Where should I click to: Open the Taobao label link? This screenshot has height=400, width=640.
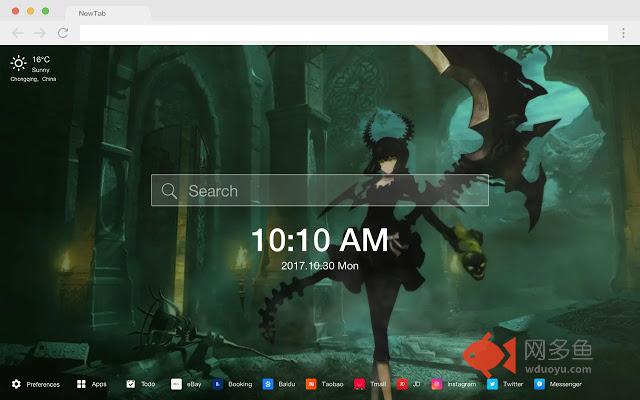[x=332, y=384]
